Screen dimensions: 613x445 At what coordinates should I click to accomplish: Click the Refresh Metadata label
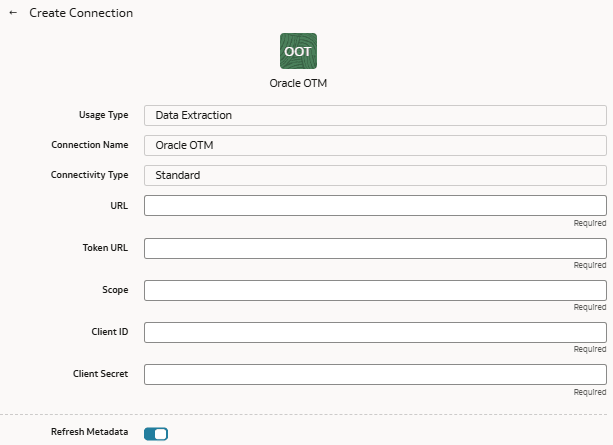(90, 432)
